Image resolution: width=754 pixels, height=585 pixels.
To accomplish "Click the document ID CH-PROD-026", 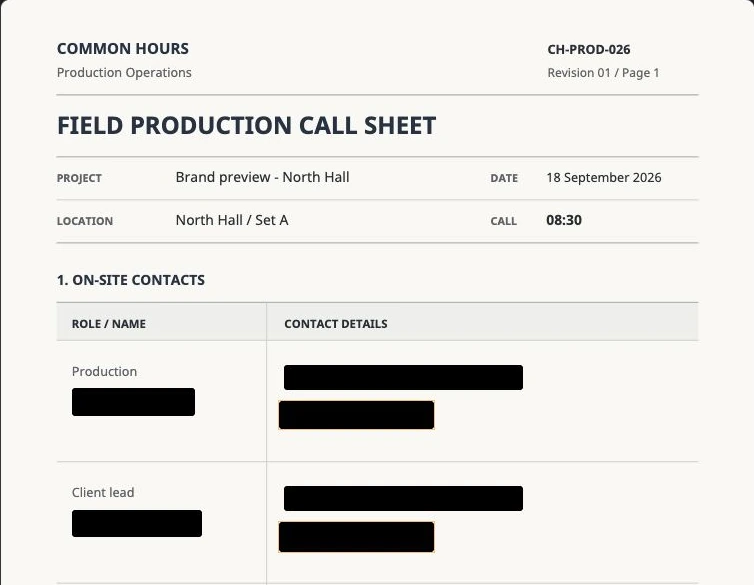I will pyautogui.click(x=589, y=50).
